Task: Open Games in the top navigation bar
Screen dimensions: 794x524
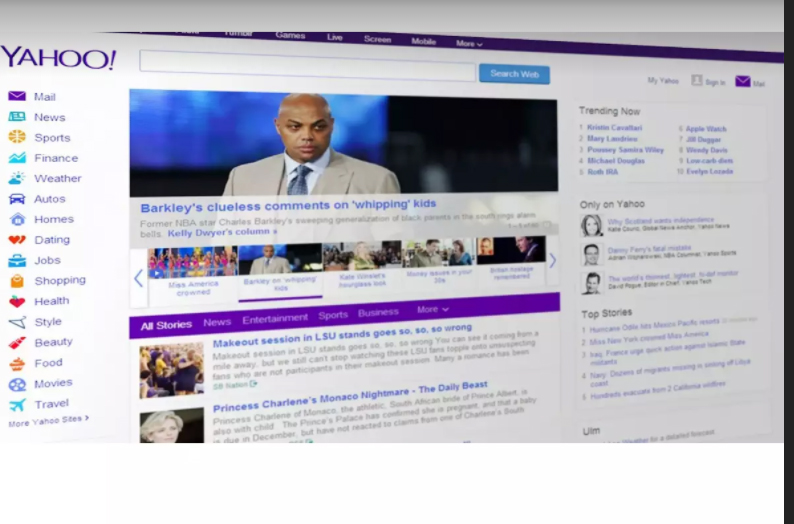Action: (290, 35)
